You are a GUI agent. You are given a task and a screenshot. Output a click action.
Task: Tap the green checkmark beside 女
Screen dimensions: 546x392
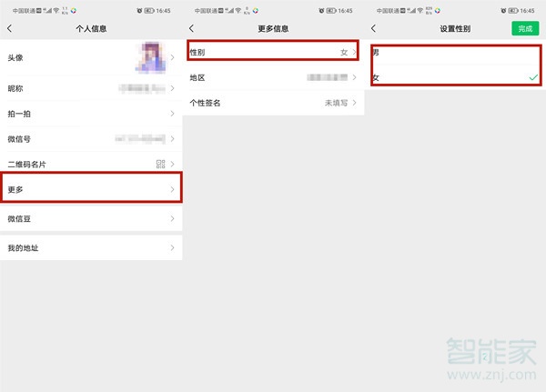click(x=532, y=78)
